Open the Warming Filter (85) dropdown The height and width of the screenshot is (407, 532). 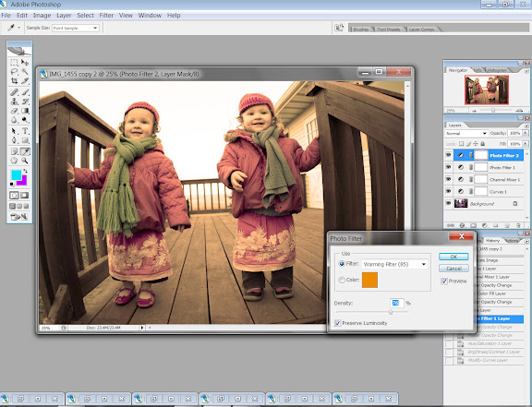click(394, 264)
